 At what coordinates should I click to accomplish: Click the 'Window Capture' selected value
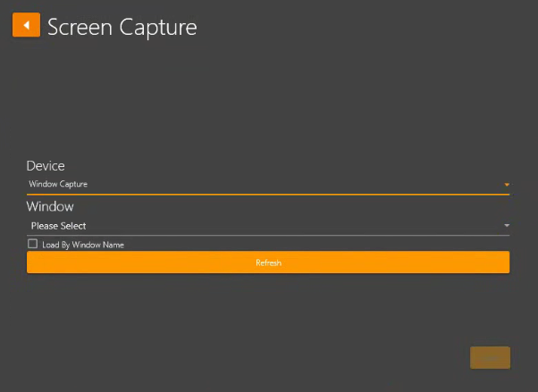click(58, 184)
